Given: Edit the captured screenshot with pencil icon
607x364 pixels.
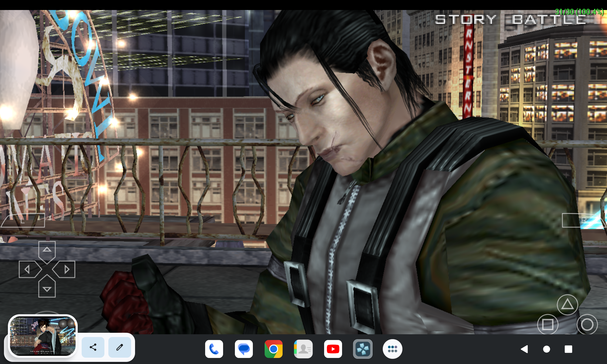Looking at the screenshot, I should (x=120, y=347).
